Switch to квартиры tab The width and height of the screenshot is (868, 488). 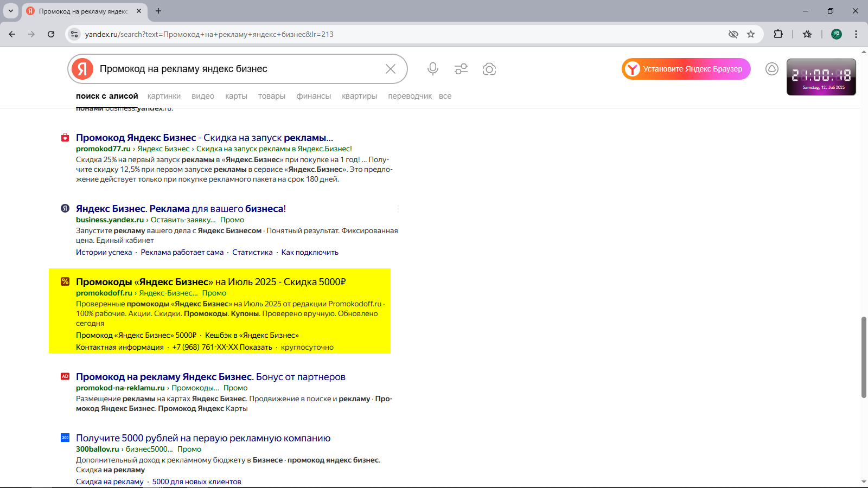(x=359, y=96)
